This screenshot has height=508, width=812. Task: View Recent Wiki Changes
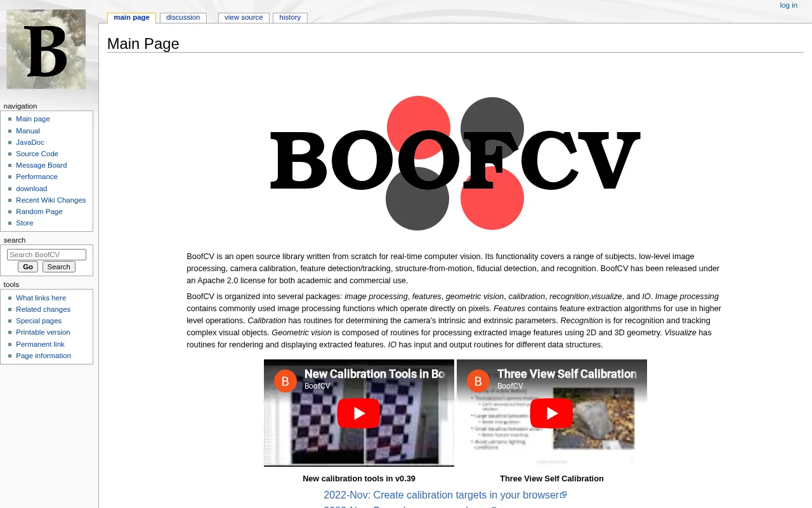51,200
